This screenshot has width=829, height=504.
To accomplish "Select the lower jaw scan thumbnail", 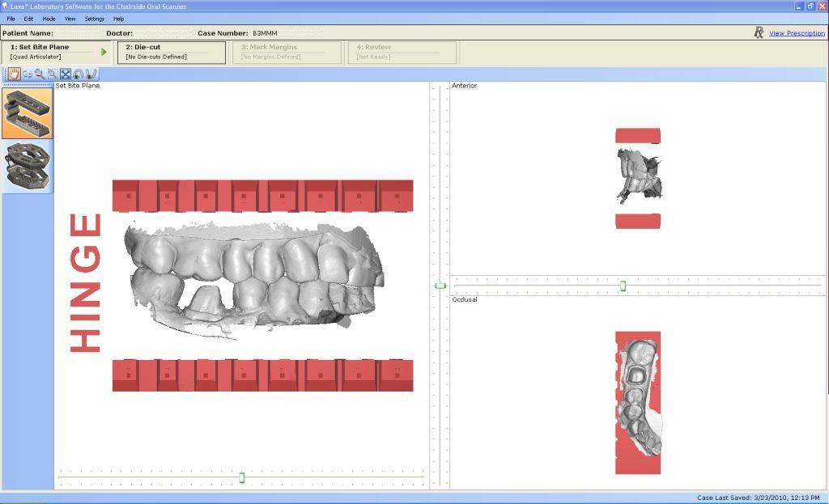I will tap(27, 166).
